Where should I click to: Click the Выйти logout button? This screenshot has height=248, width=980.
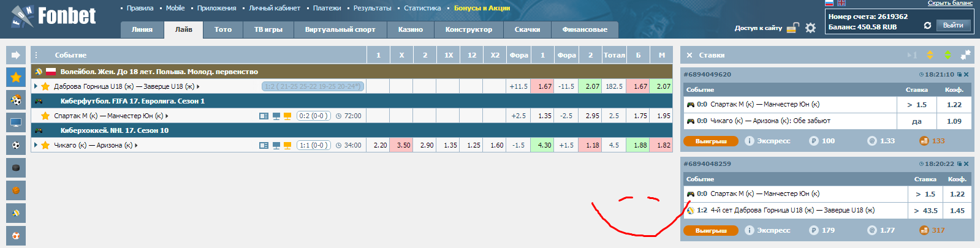pyautogui.click(x=953, y=26)
